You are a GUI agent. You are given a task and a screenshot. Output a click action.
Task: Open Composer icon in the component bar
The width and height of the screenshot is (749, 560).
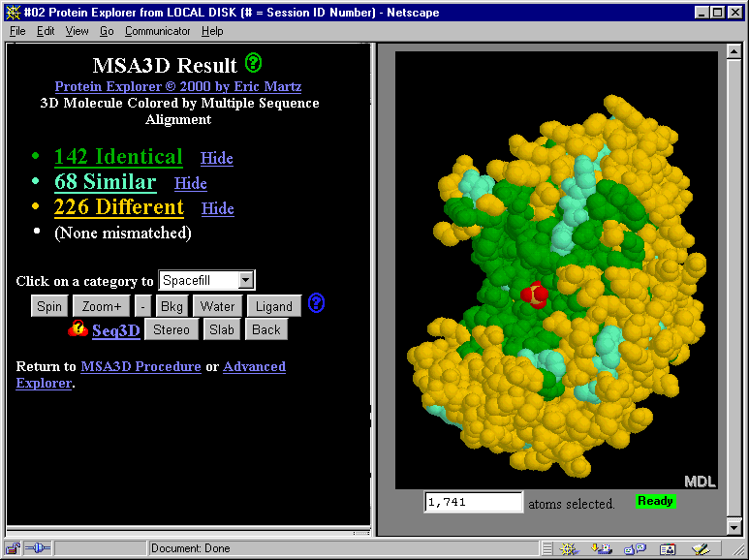[x=699, y=548]
